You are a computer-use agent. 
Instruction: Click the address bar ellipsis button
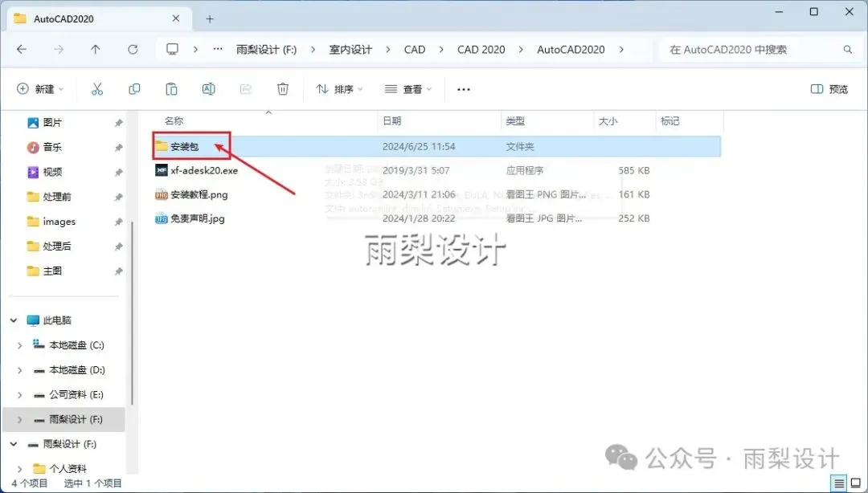point(218,49)
